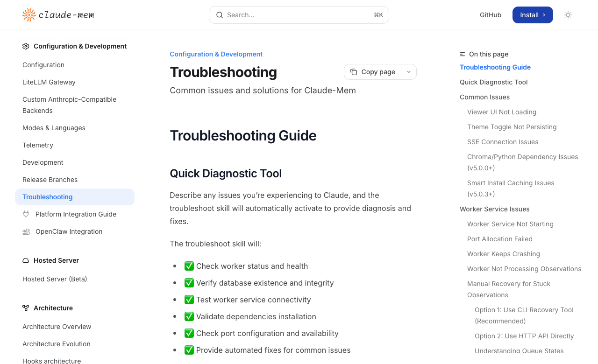Jump to Worker Keeps Crashing
Viewport: 598px width, 364px height.
tap(504, 254)
